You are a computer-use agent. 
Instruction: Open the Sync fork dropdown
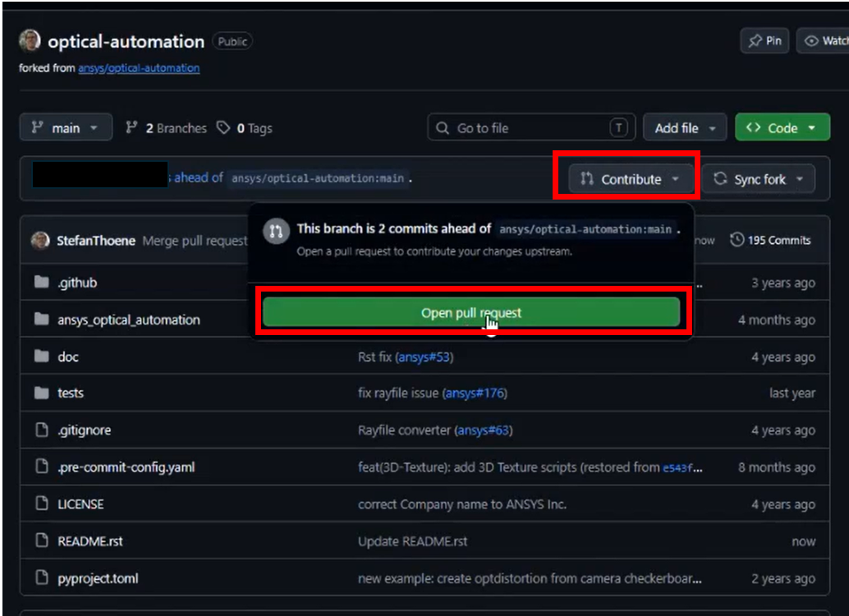pyautogui.click(x=758, y=179)
